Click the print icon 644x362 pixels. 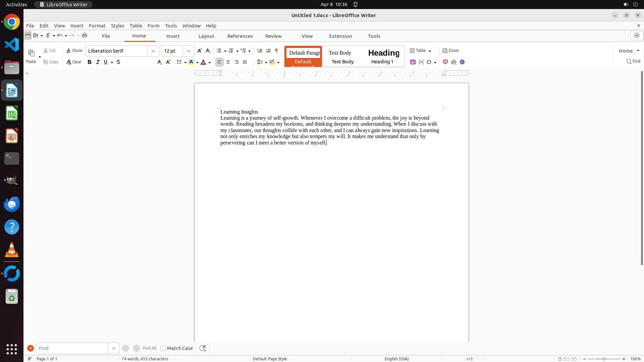85,36
